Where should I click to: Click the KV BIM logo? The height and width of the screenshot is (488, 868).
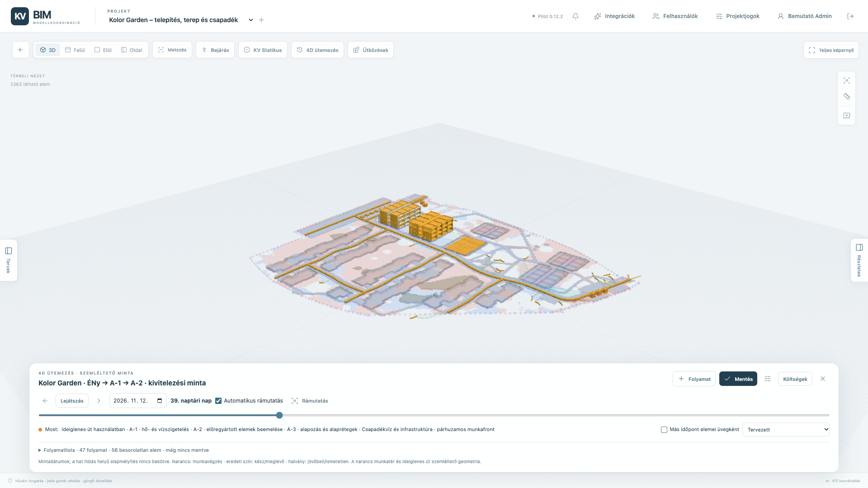click(x=46, y=16)
